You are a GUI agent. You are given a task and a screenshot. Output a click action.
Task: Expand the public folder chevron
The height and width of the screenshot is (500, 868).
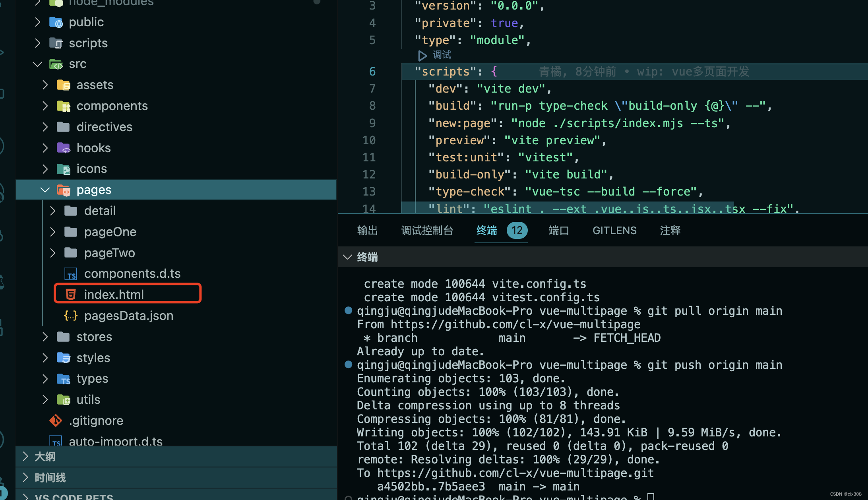[x=37, y=22]
